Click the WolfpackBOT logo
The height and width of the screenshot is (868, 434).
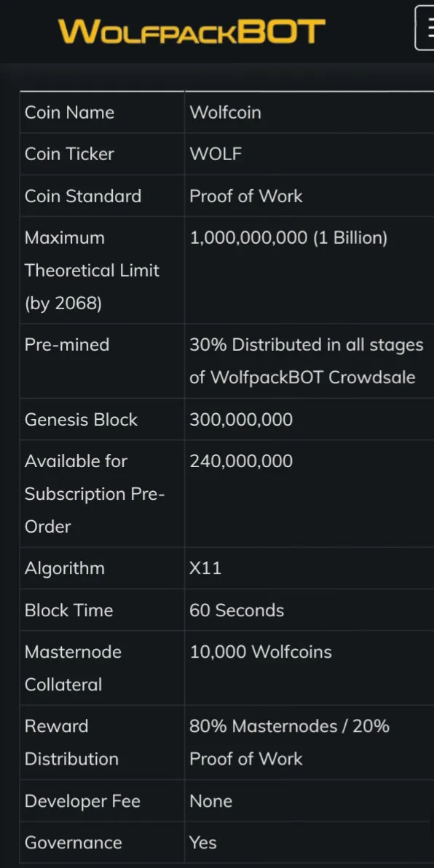coord(192,31)
